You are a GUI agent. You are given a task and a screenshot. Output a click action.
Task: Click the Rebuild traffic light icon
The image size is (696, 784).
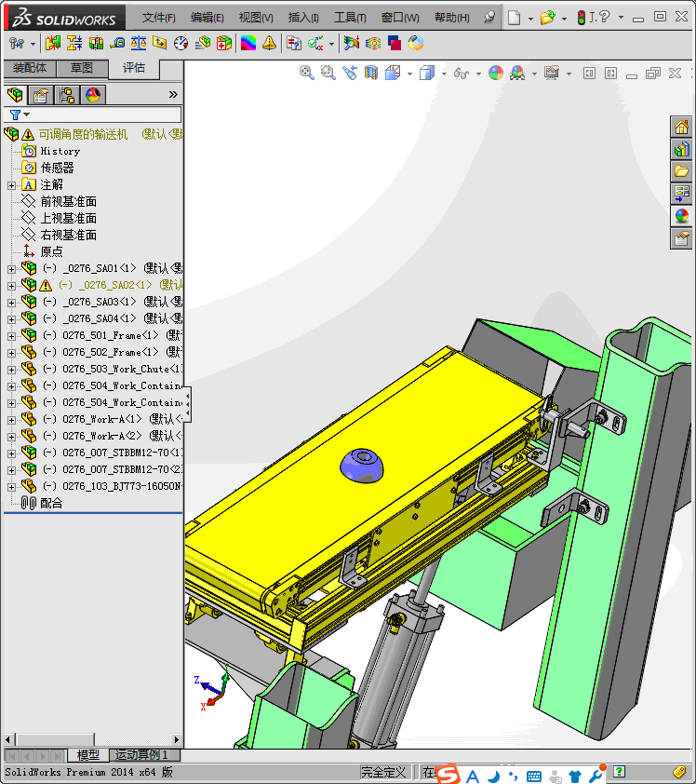click(x=582, y=18)
